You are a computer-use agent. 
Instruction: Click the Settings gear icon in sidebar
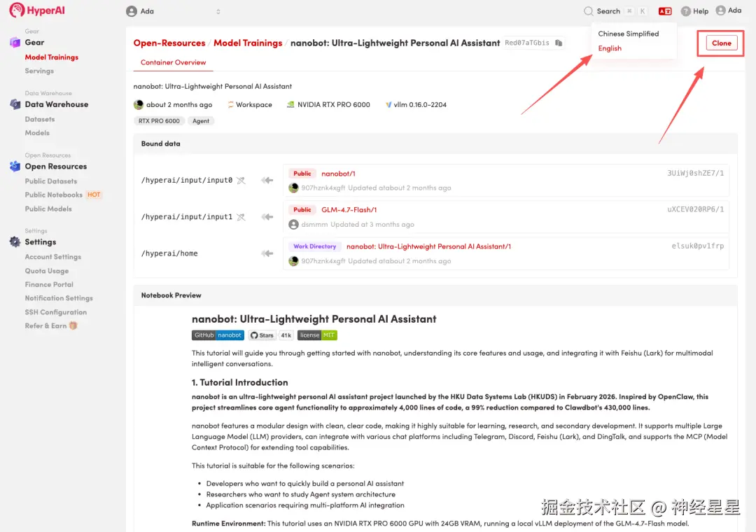(x=15, y=242)
